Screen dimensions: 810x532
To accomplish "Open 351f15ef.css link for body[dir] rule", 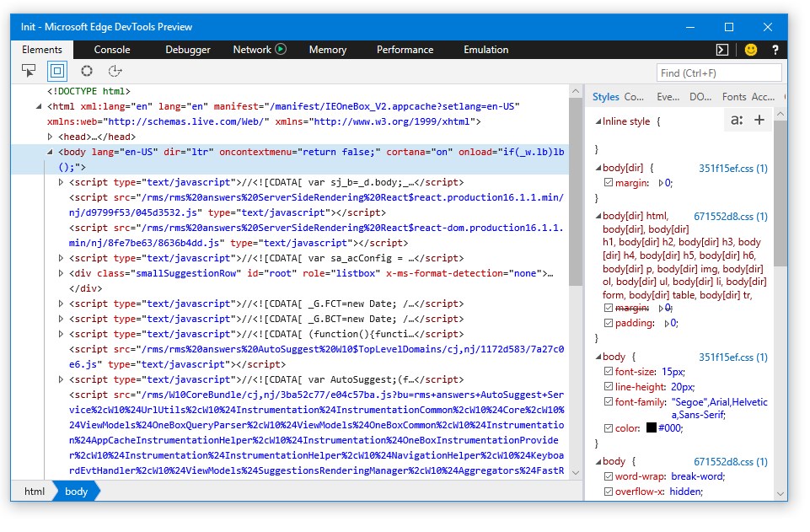I will coord(733,169).
